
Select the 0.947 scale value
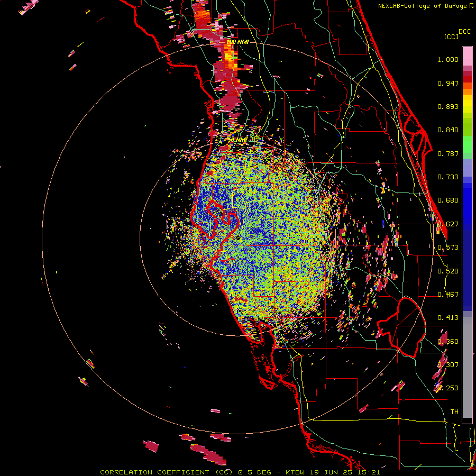click(448, 83)
